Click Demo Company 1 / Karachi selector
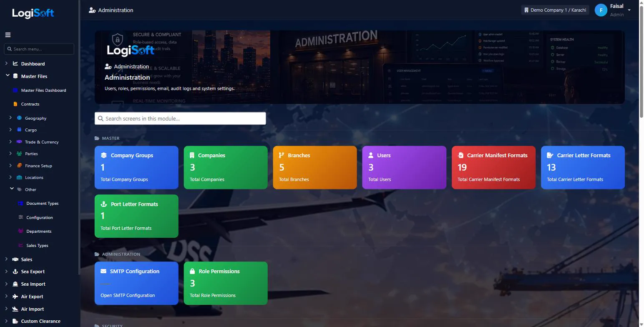The image size is (644, 327). point(555,10)
